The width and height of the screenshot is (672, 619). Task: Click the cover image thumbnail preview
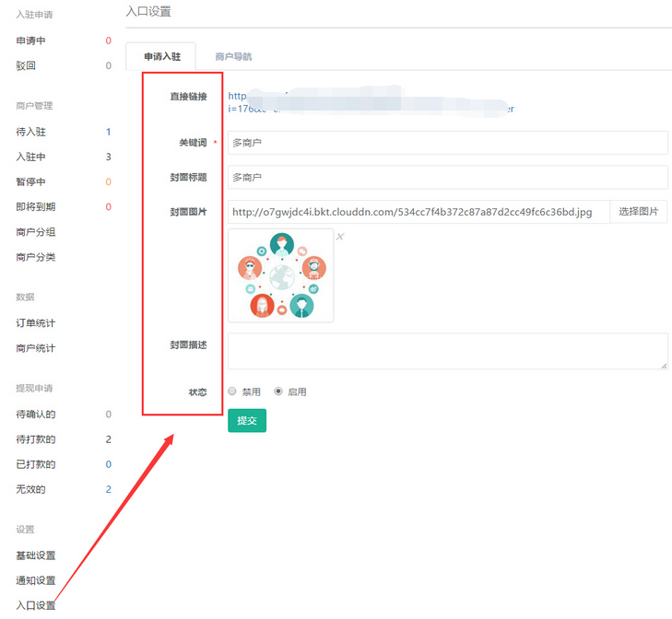point(281,275)
